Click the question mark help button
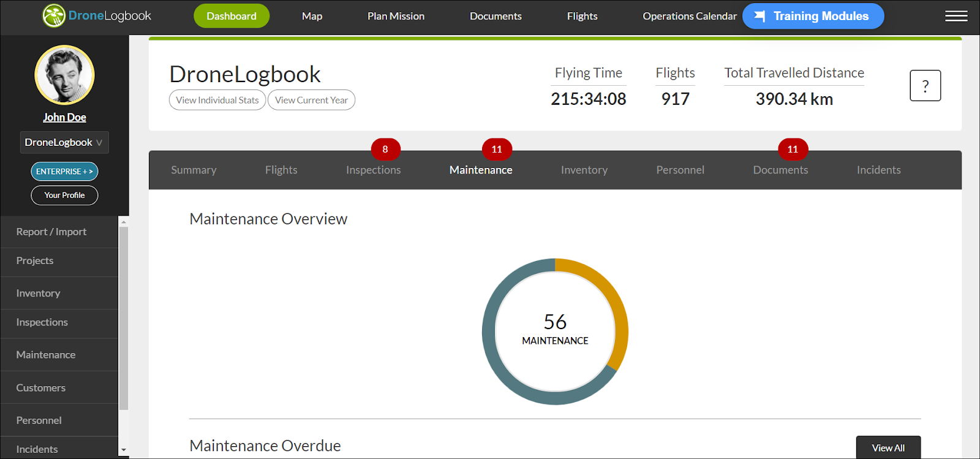 click(x=925, y=86)
